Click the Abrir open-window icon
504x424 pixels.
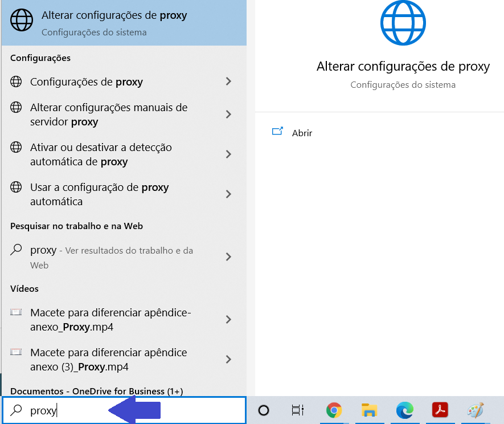277,131
